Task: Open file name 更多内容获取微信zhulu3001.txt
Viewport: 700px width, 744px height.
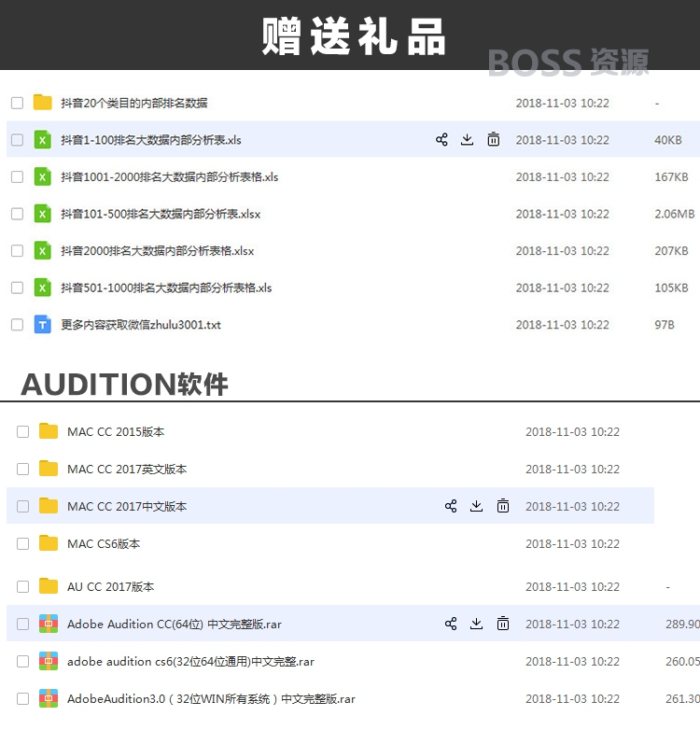Action: coord(141,325)
